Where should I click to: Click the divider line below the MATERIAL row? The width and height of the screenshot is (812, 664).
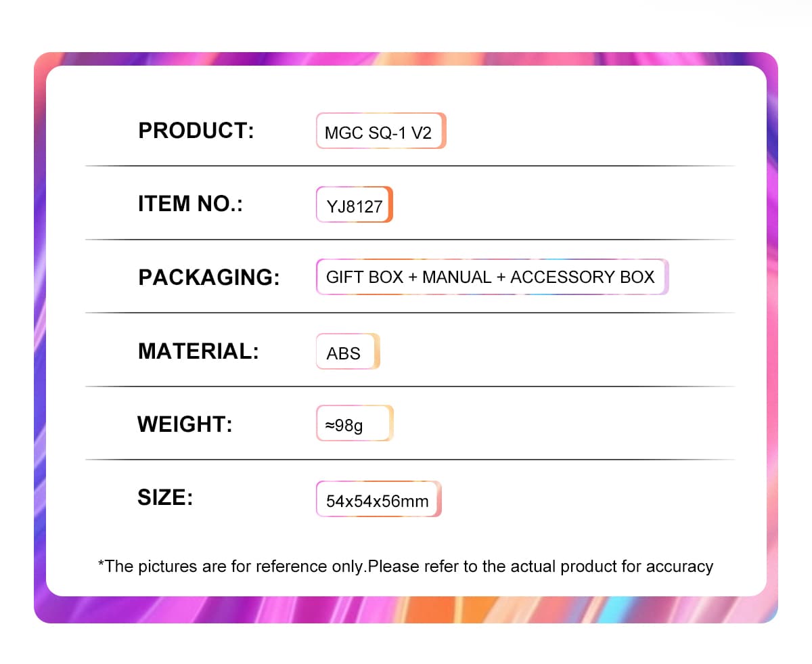(x=409, y=386)
